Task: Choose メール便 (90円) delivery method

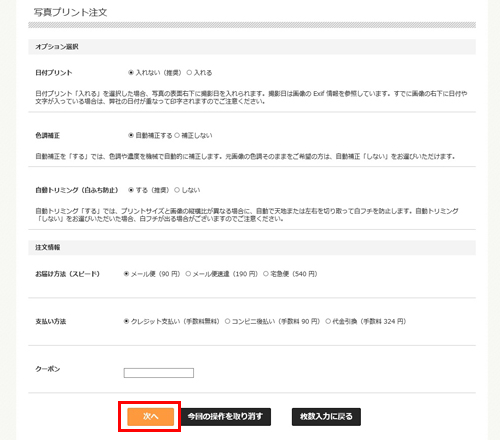Action: [126, 274]
